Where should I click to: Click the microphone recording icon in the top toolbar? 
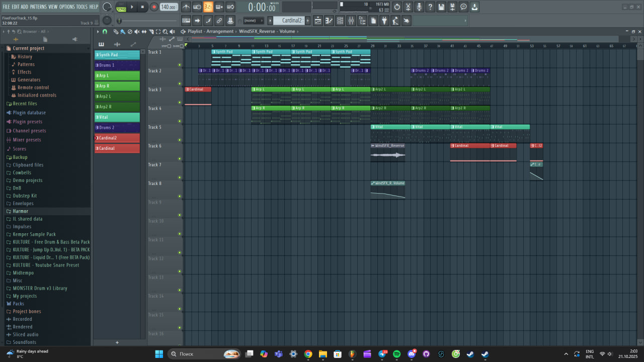click(x=419, y=7)
